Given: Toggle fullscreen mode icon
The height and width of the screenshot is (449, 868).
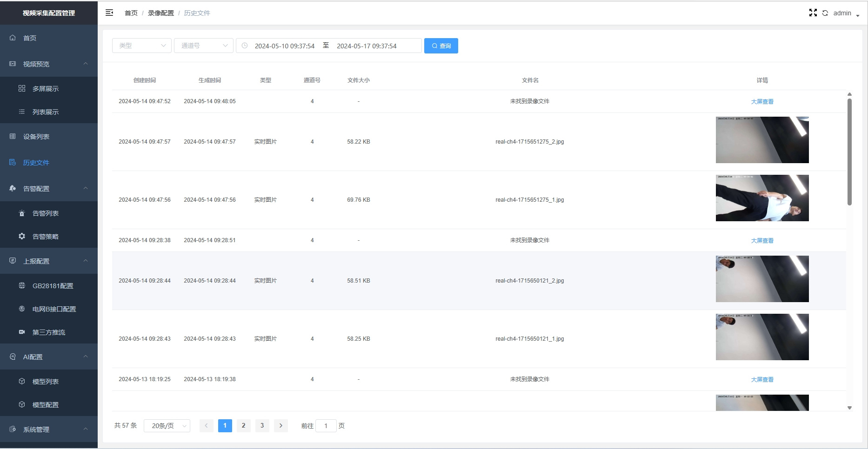Looking at the screenshot, I should tap(813, 13).
